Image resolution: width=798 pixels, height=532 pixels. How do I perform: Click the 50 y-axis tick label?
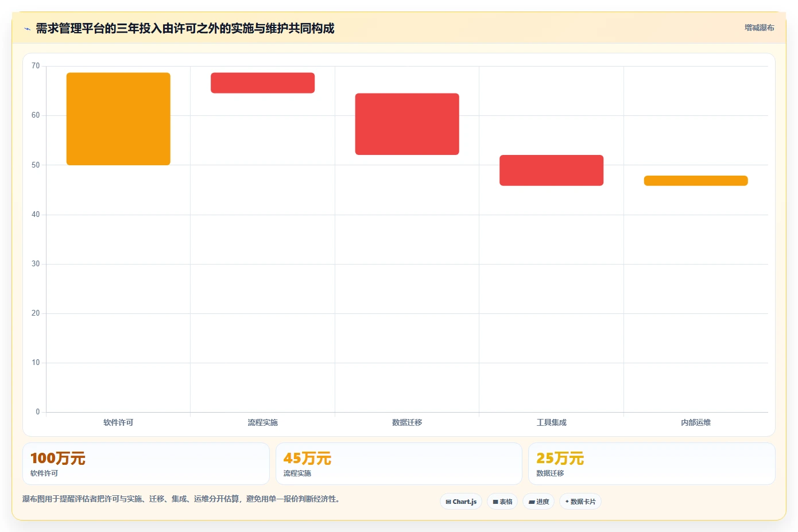point(36,165)
